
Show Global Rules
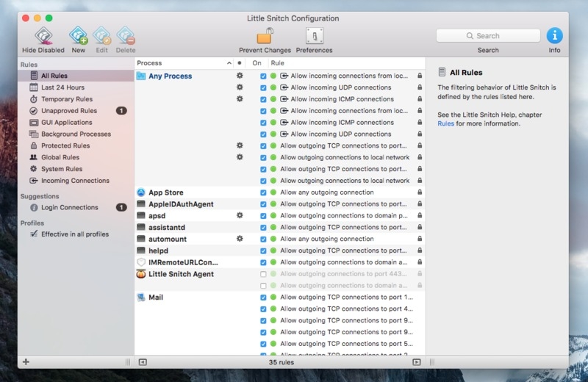click(x=76, y=157)
